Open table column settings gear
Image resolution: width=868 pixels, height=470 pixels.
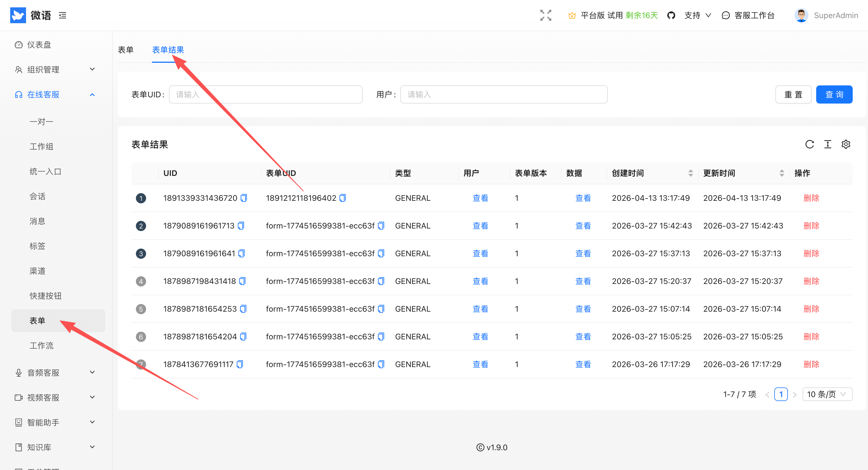point(846,145)
